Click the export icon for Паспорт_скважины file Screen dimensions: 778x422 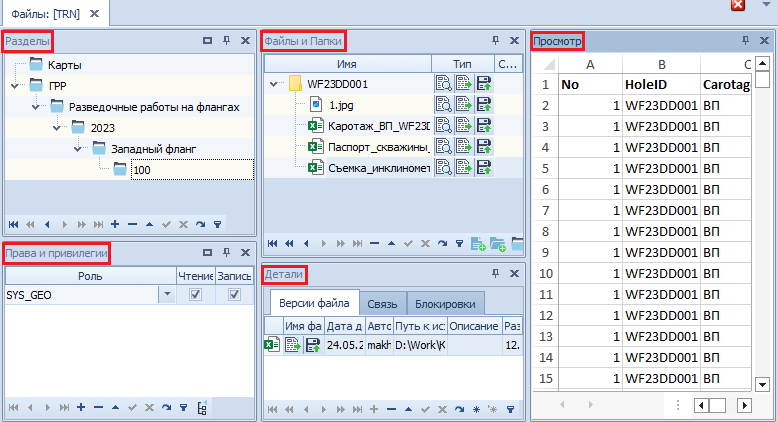pyautogui.click(x=464, y=147)
